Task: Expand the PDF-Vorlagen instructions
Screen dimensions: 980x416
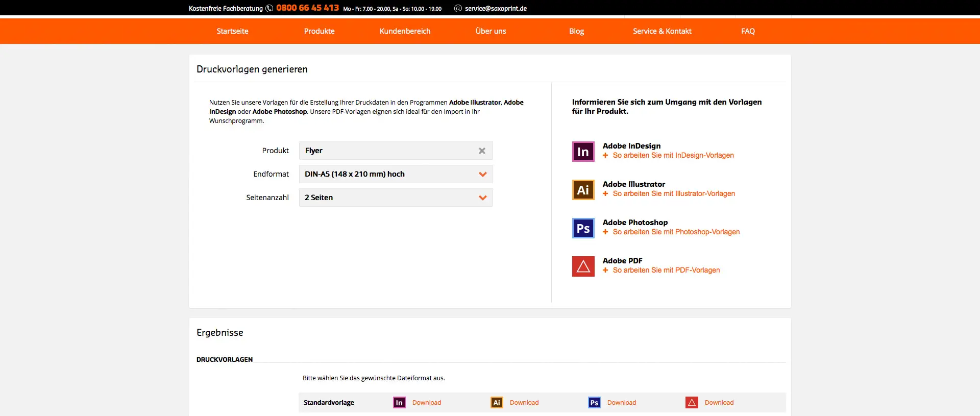Action: [x=666, y=270]
